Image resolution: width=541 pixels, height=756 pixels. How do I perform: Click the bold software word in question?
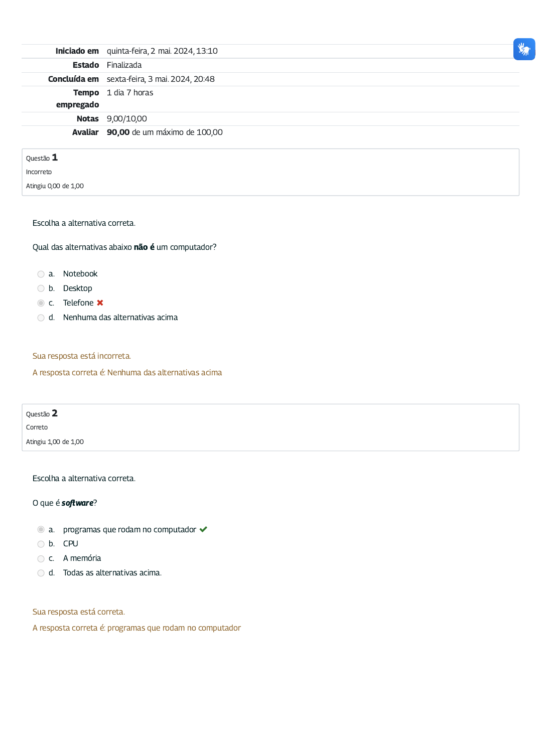pyautogui.click(x=77, y=503)
